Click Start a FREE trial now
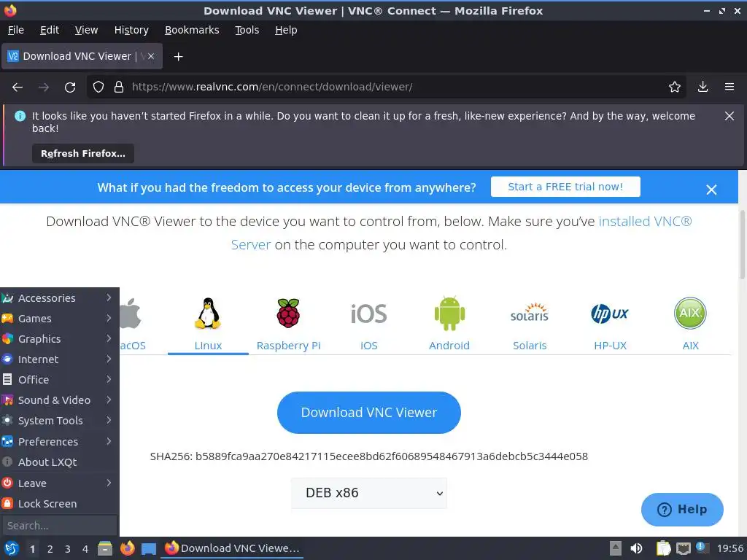 pos(565,187)
